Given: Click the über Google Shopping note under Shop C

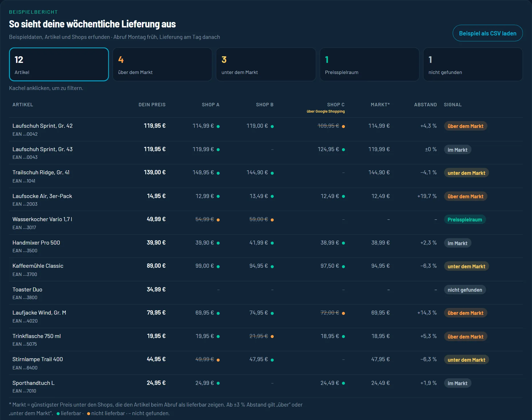Looking at the screenshot, I should (325, 111).
